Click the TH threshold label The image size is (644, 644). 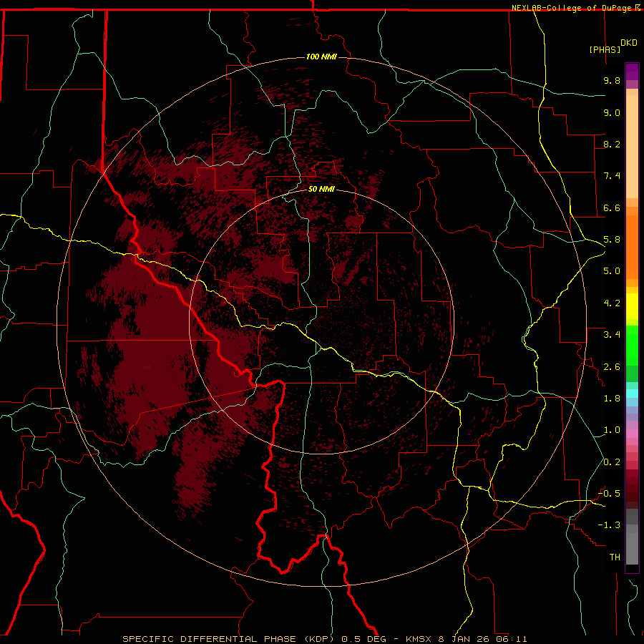click(615, 557)
